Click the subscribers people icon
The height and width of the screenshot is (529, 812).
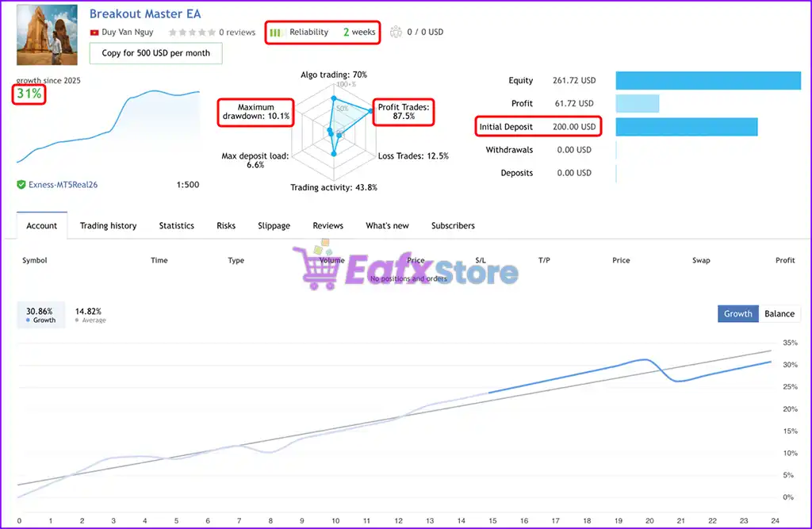pyautogui.click(x=396, y=33)
